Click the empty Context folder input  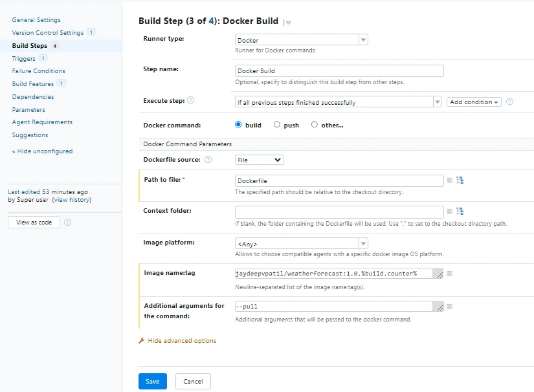click(339, 212)
